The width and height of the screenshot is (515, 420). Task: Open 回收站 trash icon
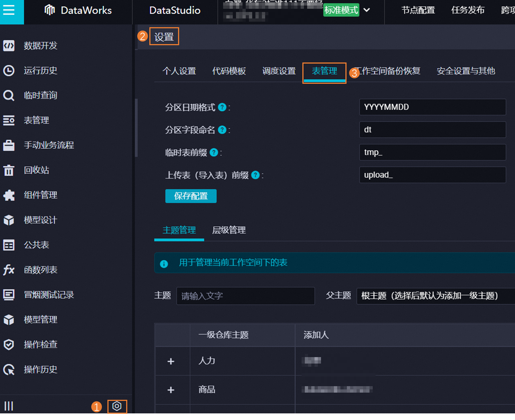click(9, 170)
